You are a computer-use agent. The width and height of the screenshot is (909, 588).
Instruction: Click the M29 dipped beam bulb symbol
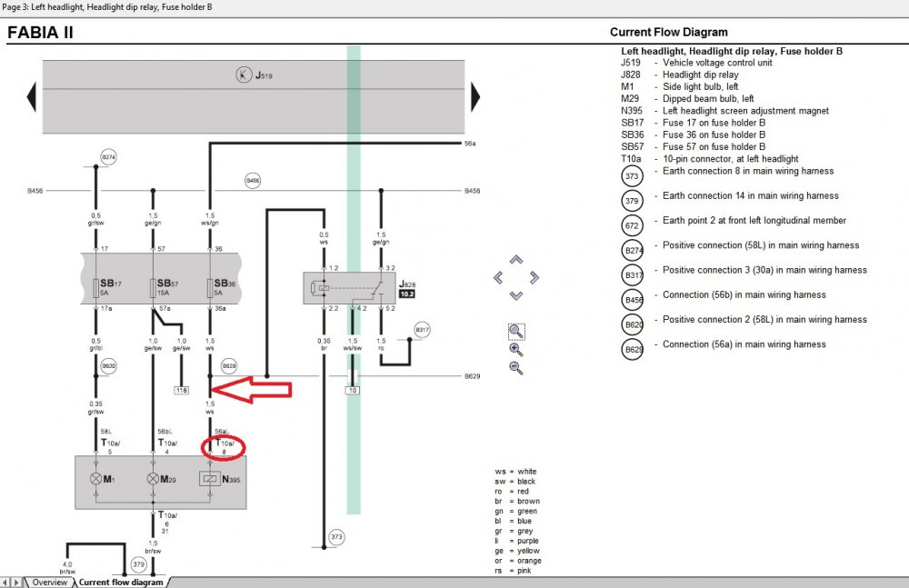[x=153, y=478]
